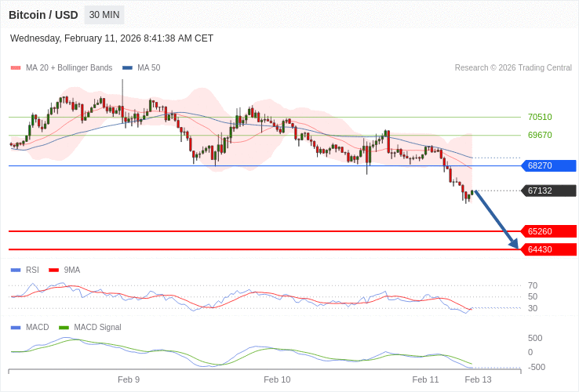Click the MACD legend label
The height and width of the screenshot is (392, 579).
click(38, 328)
